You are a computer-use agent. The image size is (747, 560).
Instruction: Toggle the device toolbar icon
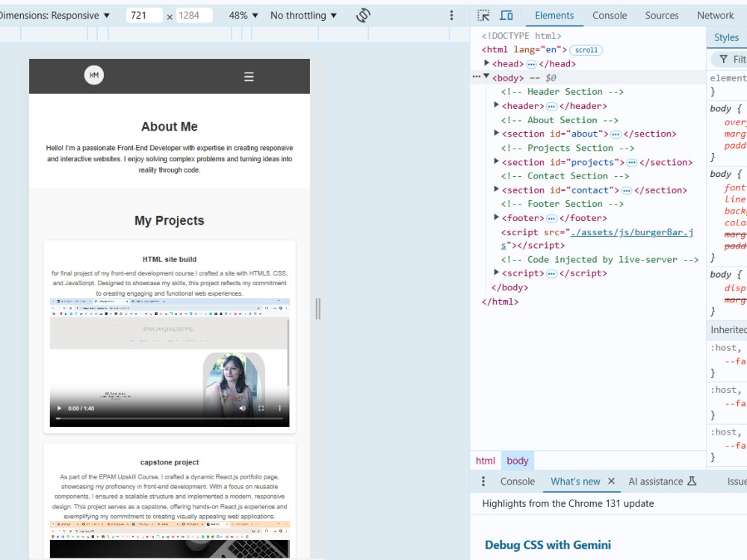506,15
